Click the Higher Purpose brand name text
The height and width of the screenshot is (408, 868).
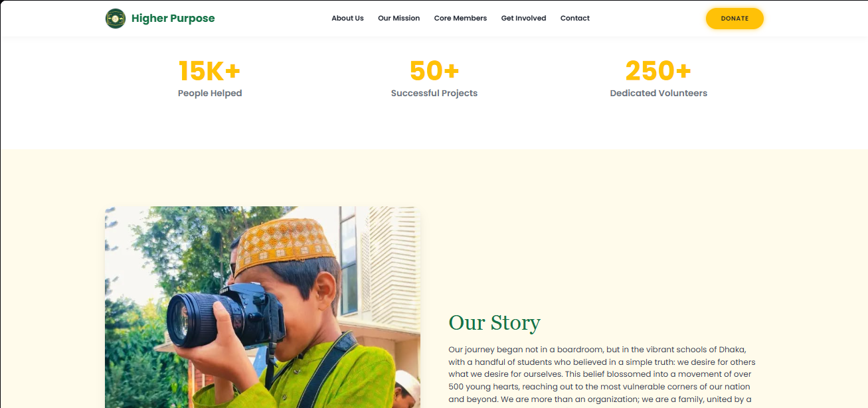[x=173, y=19]
